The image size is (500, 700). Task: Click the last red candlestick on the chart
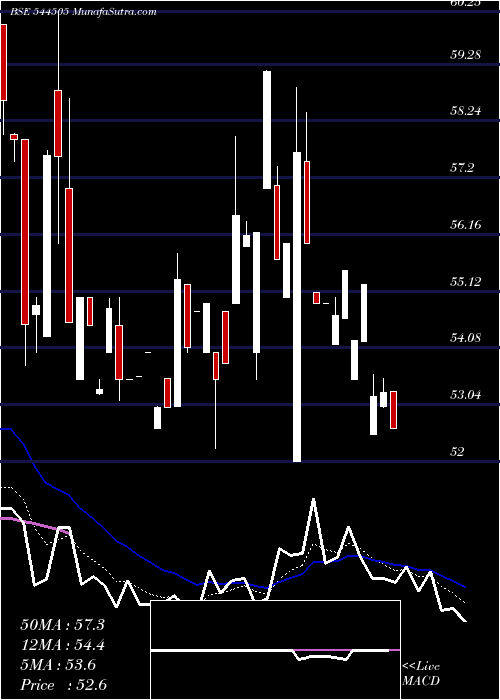point(393,410)
